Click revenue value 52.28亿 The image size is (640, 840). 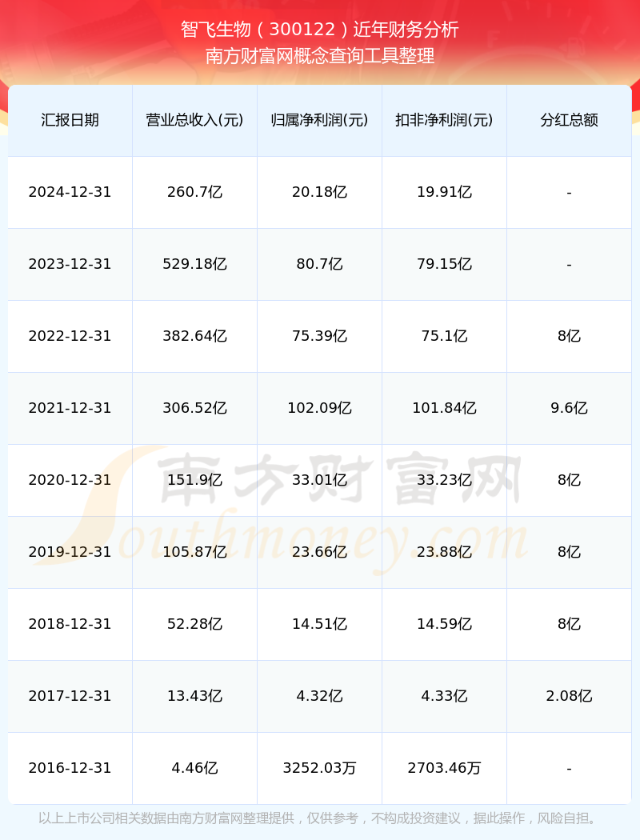tap(195, 624)
